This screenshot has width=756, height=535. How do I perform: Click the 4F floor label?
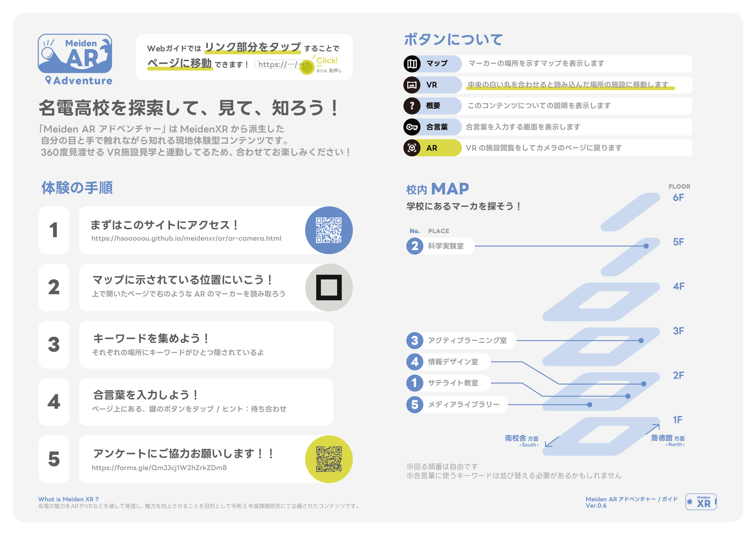678,286
